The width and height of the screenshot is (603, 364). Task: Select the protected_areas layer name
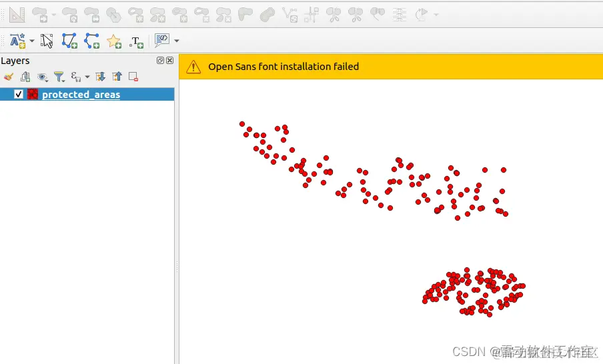click(x=81, y=95)
